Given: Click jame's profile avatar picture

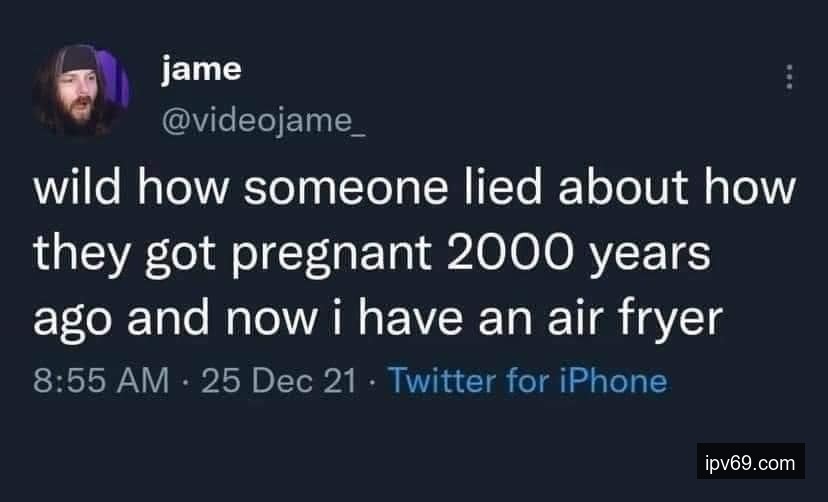Looking at the screenshot, I should click(x=82, y=92).
